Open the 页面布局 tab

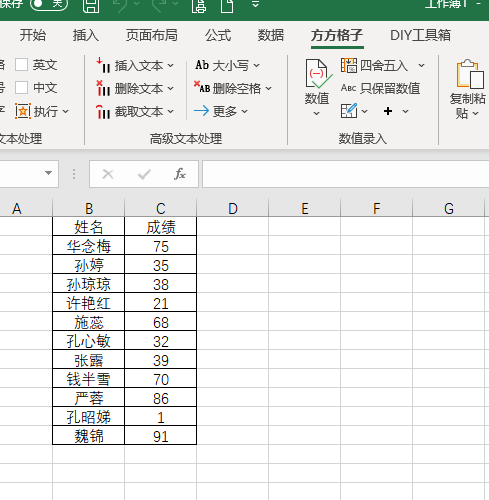152,35
